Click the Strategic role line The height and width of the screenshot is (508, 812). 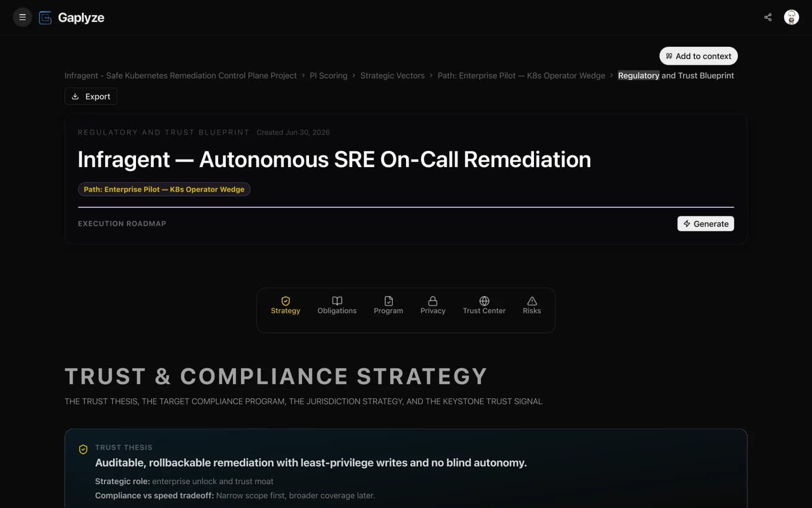coord(184,481)
